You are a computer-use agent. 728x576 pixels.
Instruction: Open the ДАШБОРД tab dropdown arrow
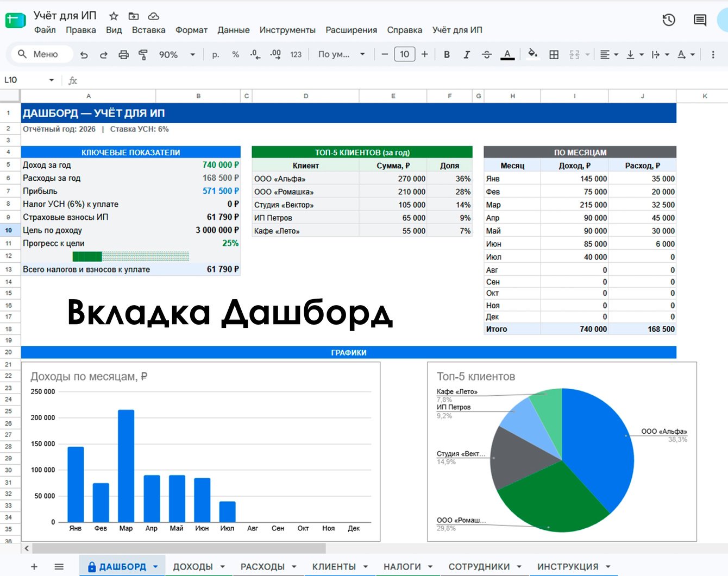click(155, 567)
